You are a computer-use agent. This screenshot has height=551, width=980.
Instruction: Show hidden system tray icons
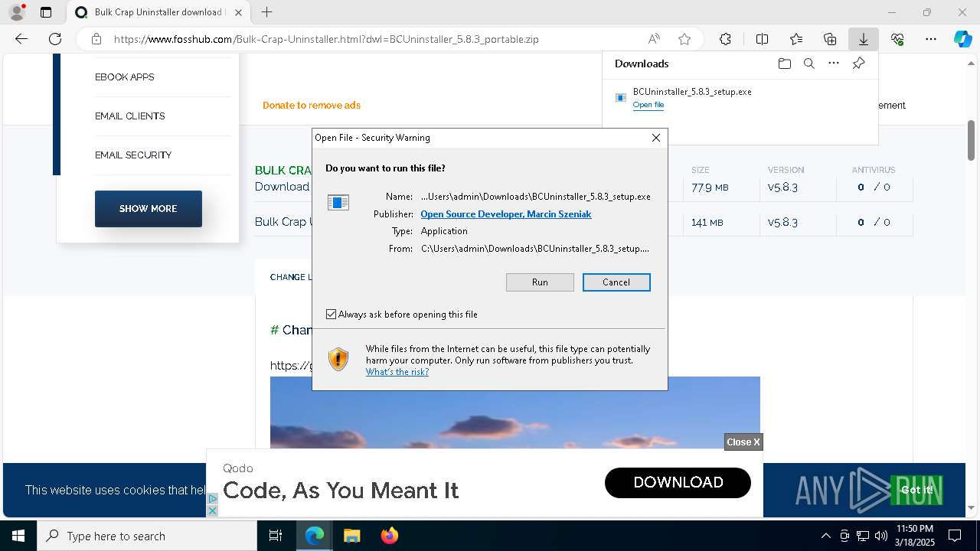[x=825, y=536]
